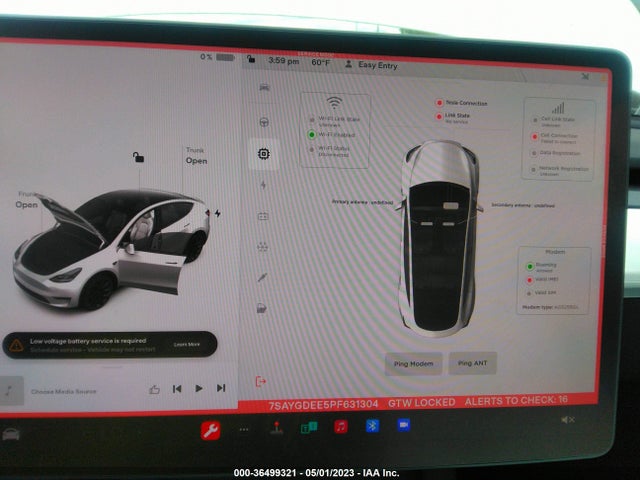Tap the Data Registration status entry

tap(556, 153)
